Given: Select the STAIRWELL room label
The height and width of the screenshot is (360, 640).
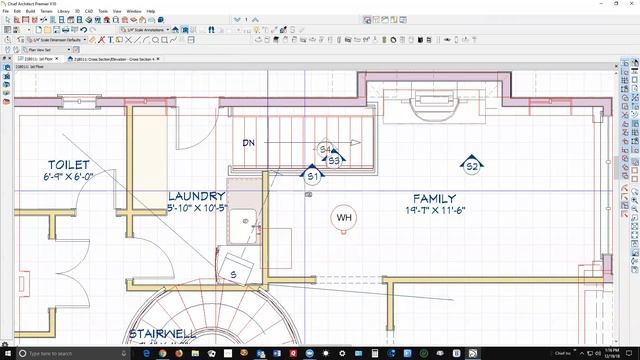Looking at the screenshot, I should point(162,334).
